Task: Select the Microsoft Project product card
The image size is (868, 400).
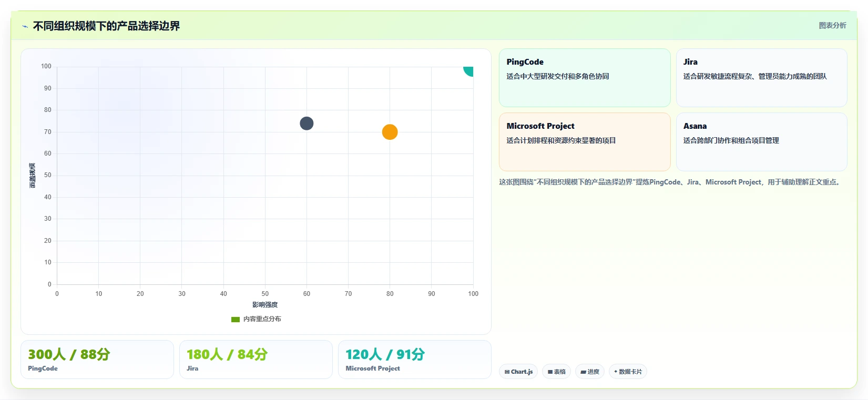Action: (585, 142)
